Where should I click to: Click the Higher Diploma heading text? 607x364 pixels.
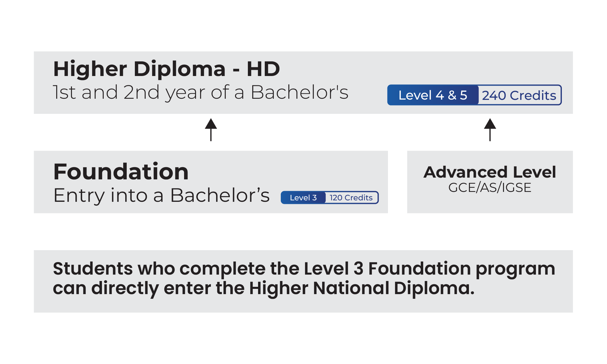point(139,69)
